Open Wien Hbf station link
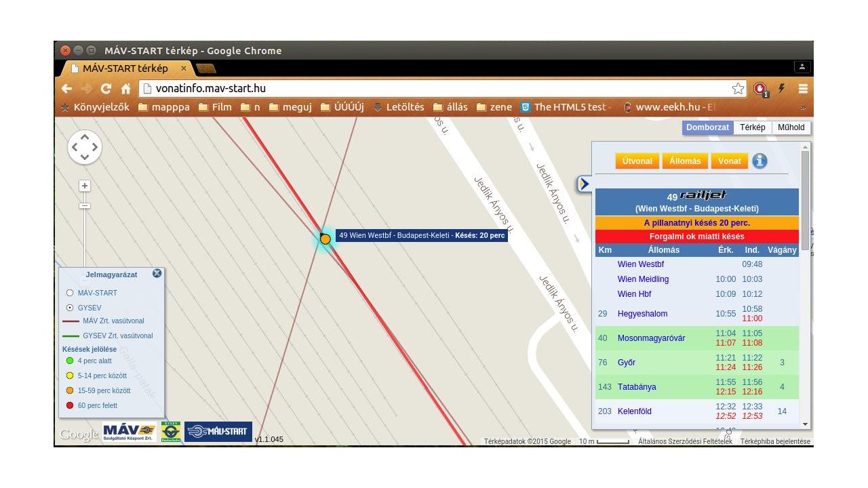 pos(634,294)
